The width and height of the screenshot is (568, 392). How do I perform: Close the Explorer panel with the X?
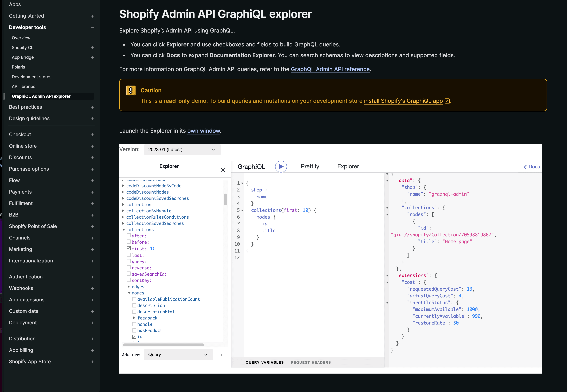[223, 170]
